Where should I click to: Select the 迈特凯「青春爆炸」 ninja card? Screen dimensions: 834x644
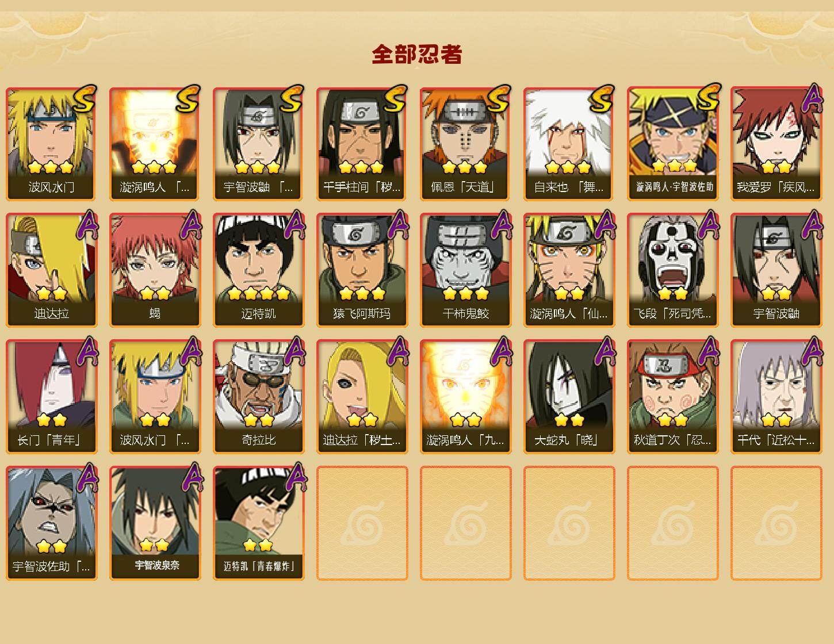[258, 523]
